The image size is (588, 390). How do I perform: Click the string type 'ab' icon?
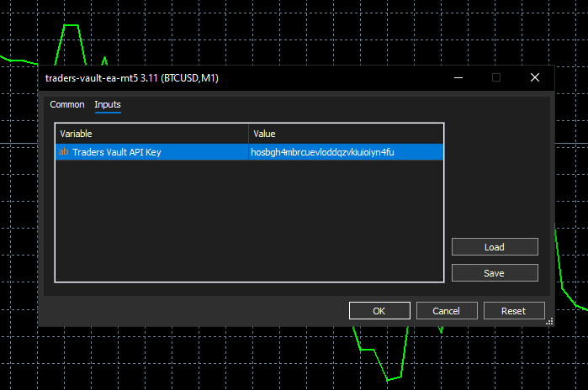tap(63, 152)
